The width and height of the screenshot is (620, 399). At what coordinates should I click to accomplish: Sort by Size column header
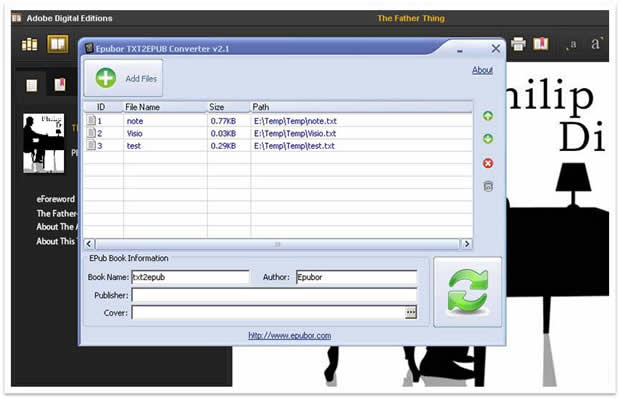pos(229,107)
